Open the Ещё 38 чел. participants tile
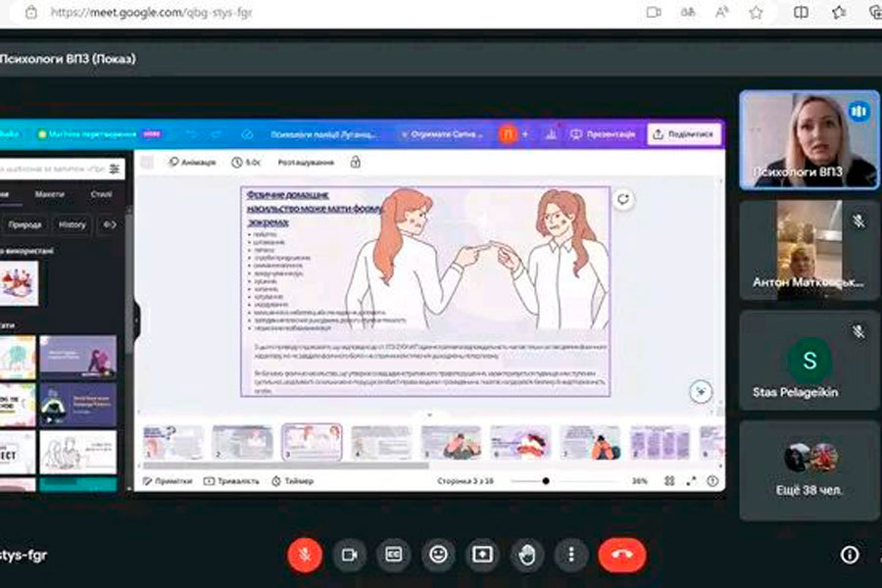The width and height of the screenshot is (882, 588). pyautogui.click(x=808, y=470)
